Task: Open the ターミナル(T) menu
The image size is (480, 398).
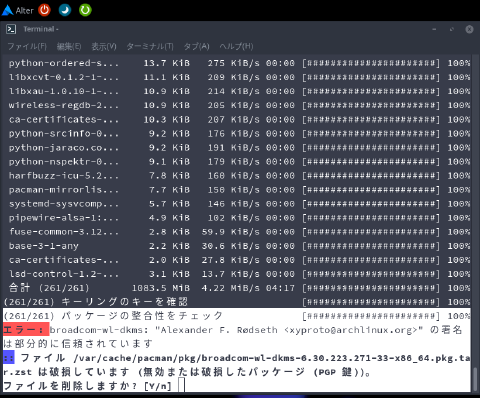Action: tap(150, 46)
